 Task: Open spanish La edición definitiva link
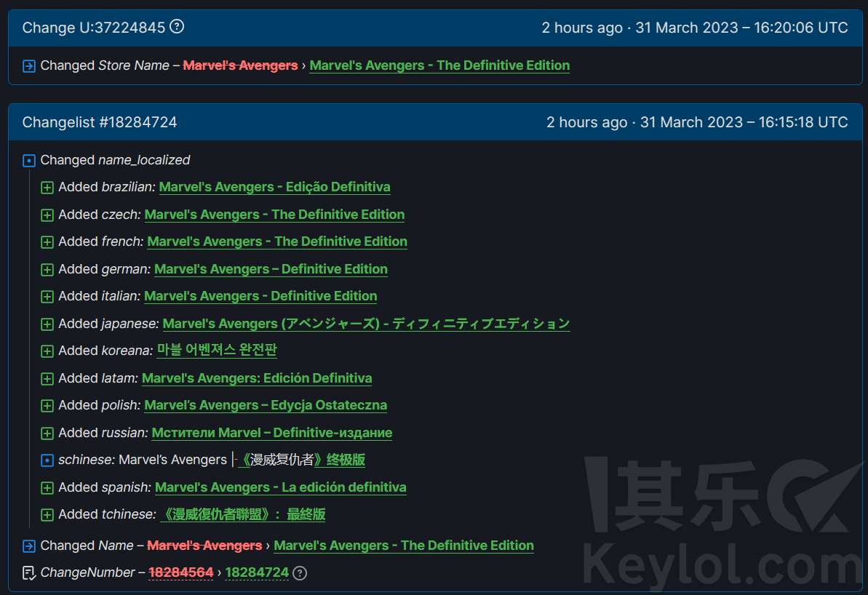pyautogui.click(x=281, y=487)
